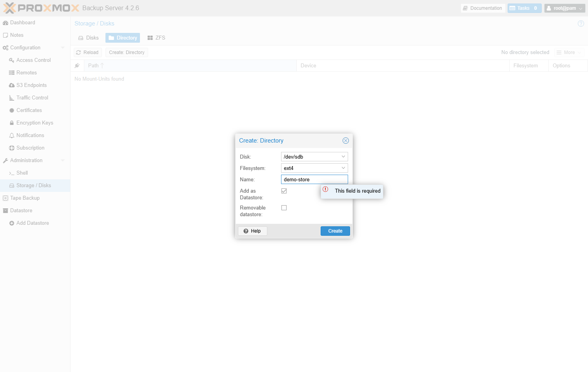Click the Create: Directory toolbar button

pos(127,52)
